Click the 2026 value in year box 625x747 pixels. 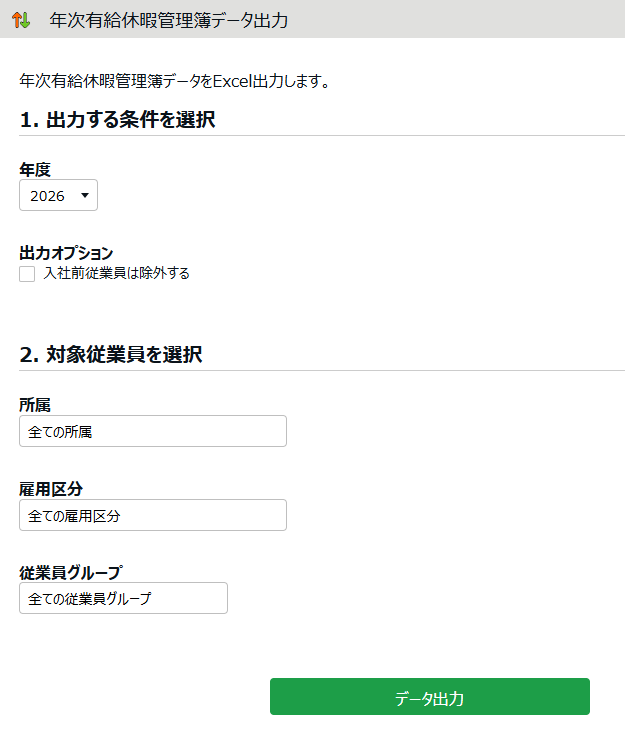click(x=47, y=196)
